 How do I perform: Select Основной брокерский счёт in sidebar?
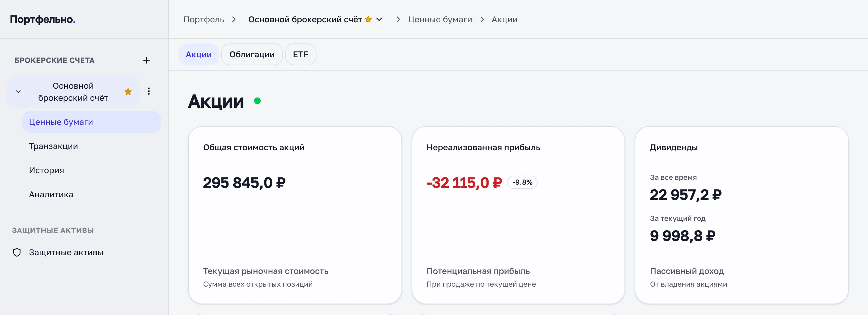[x=73, y=92]
